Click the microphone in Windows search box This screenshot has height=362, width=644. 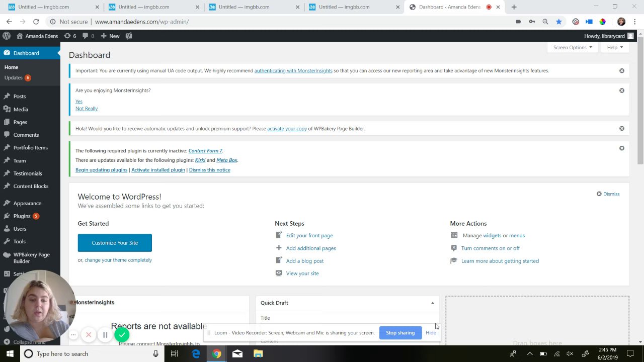tap(156, 354)
